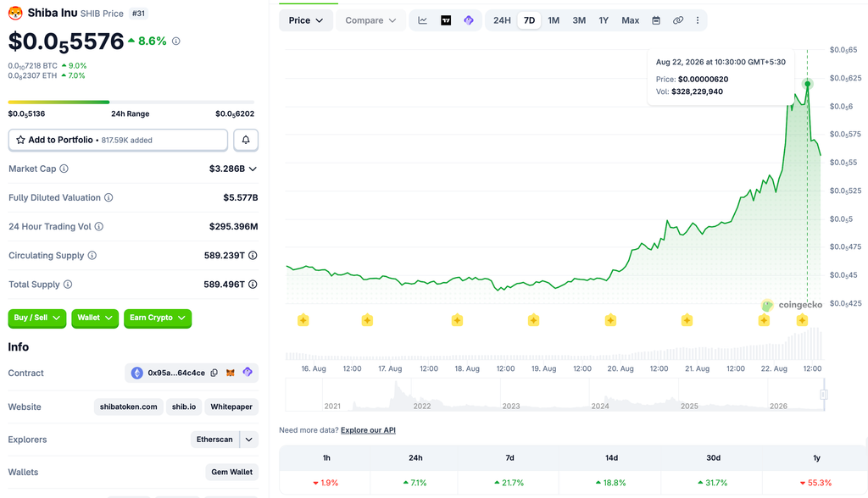
Task: Open Gem Wallet link
Action: 232,472
